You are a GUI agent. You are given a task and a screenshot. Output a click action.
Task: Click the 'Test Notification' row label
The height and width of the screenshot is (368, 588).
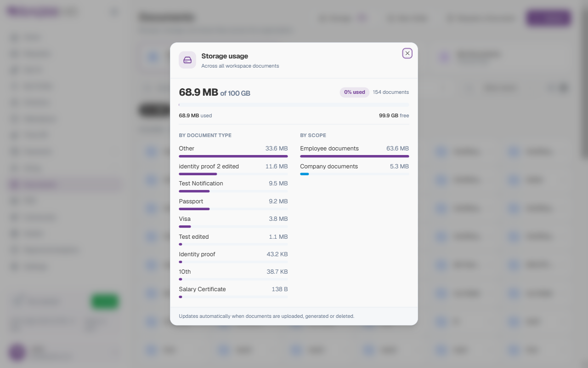click(201, 184)
